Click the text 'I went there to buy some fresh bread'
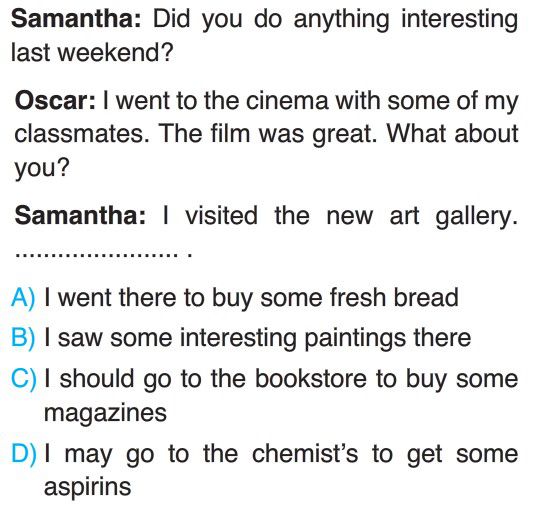 coord(252,299)
